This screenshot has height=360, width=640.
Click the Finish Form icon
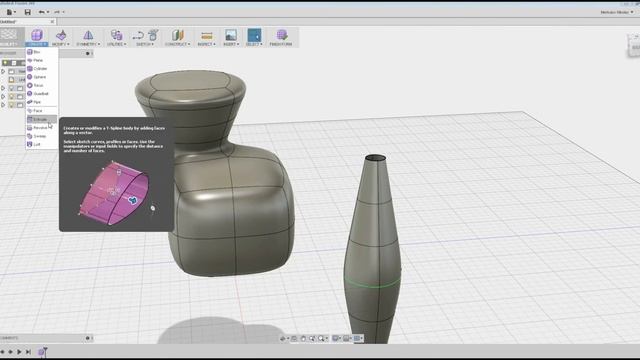(281, 35)
